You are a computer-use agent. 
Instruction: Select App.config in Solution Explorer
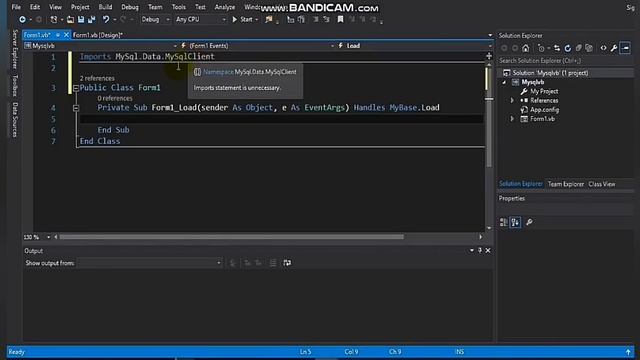point(544,110)
